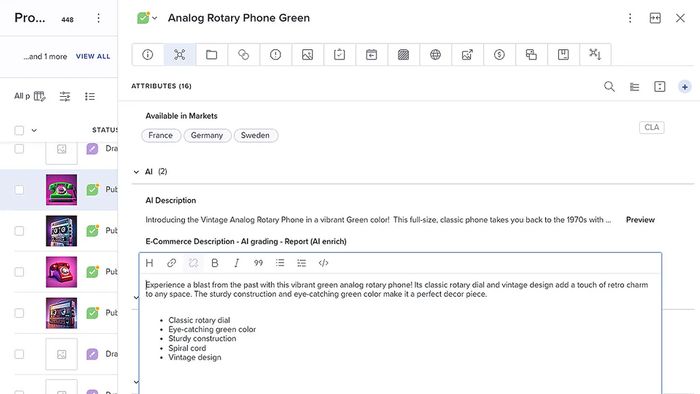Insert heading in description editor
Image resolution: width=700 pixels, height=394 pixels.
point(150,263)
